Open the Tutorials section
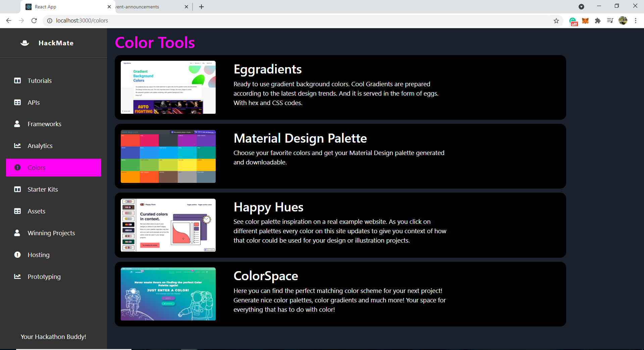 pyautogui.click(x=53, y=81)
